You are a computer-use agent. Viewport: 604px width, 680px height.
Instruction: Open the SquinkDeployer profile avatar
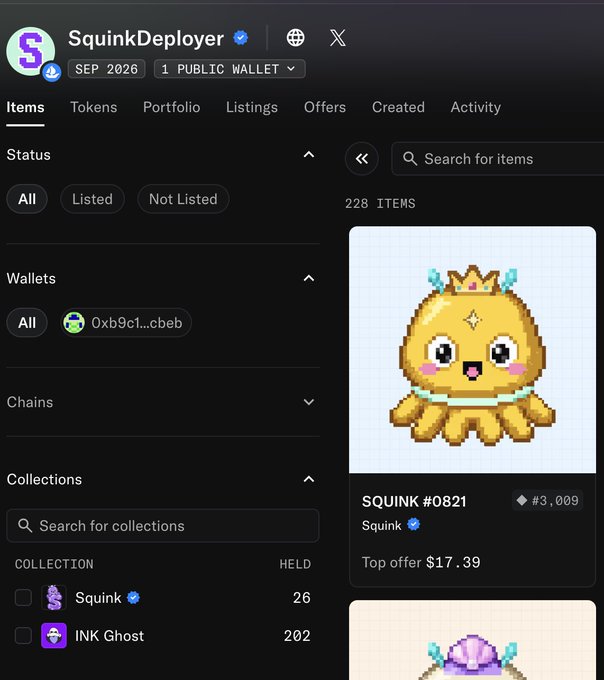point(30,51)
